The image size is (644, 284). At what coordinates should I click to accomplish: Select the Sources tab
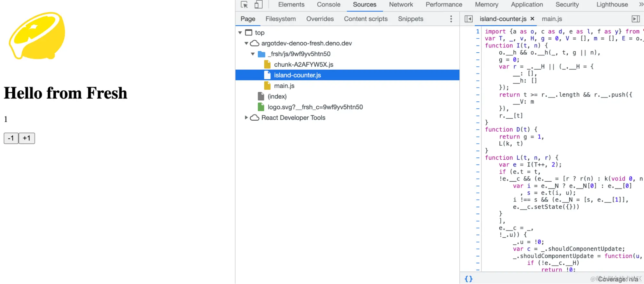point(364,5)
